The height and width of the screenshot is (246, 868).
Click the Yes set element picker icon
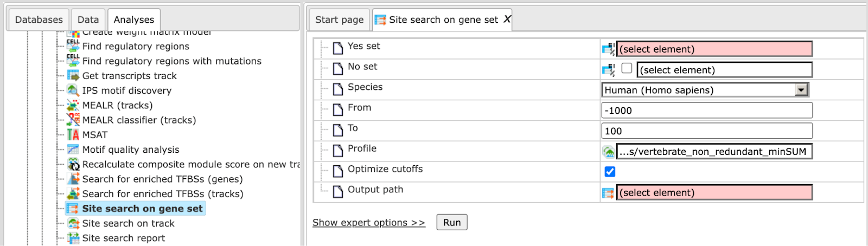pos(608,49)
